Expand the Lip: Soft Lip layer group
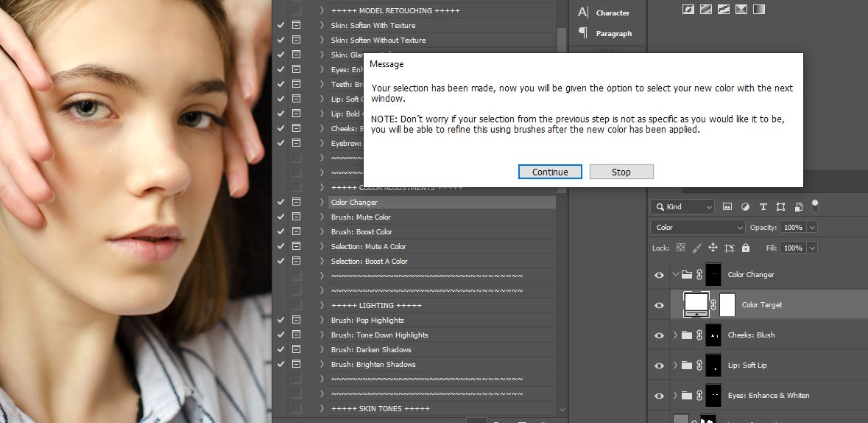The image size is (868, 423). tap(675, 366)
